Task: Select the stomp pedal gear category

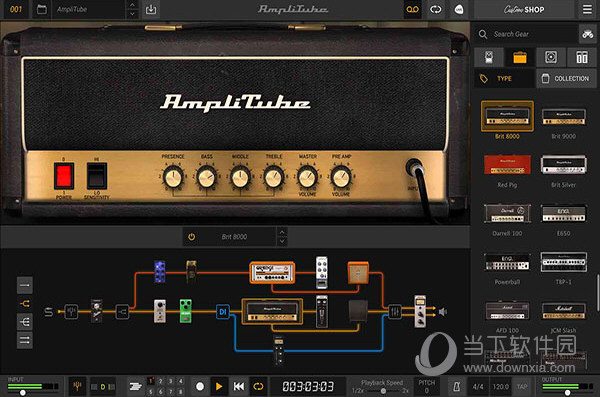Action: 489,57
